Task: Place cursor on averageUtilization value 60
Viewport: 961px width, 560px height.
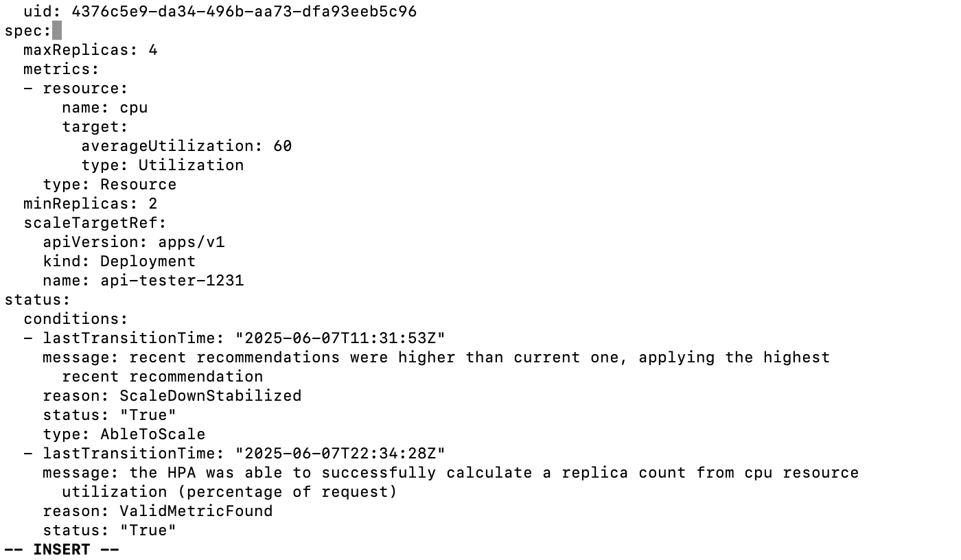Action: coord(283,146)
